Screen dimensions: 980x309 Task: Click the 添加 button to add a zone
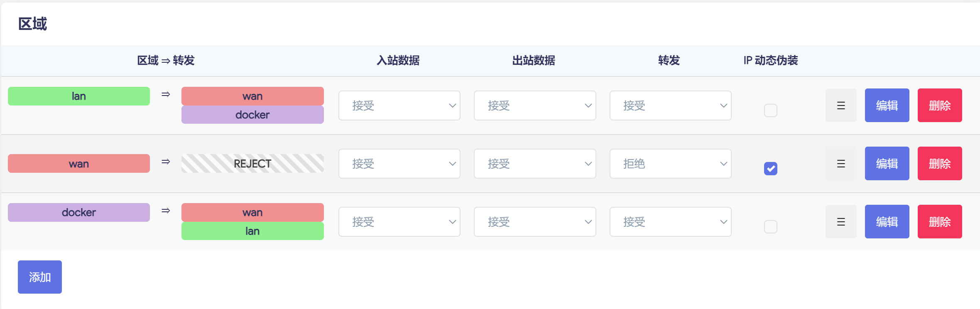tap(40, 277)
